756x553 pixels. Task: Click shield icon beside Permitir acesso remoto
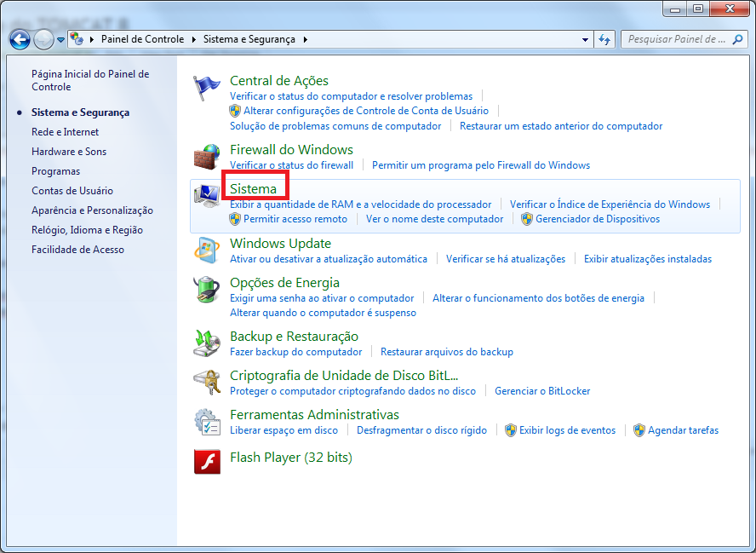pos(235,219)
